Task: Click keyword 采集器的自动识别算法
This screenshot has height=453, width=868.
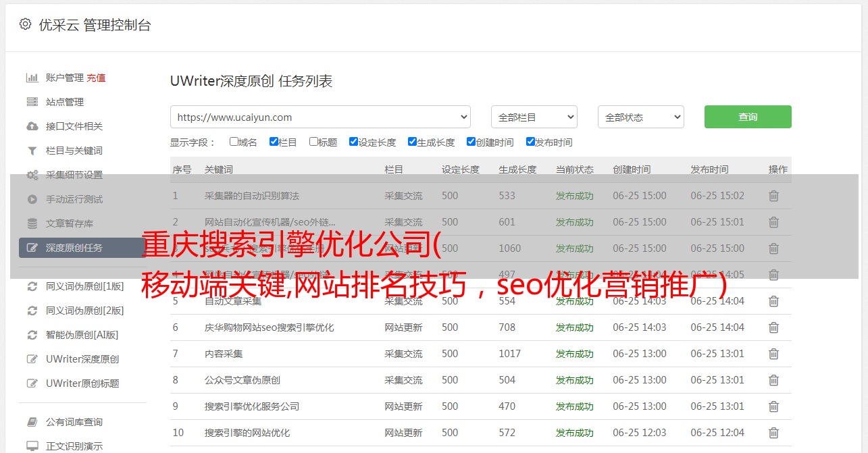Action: tap(252, 196)
